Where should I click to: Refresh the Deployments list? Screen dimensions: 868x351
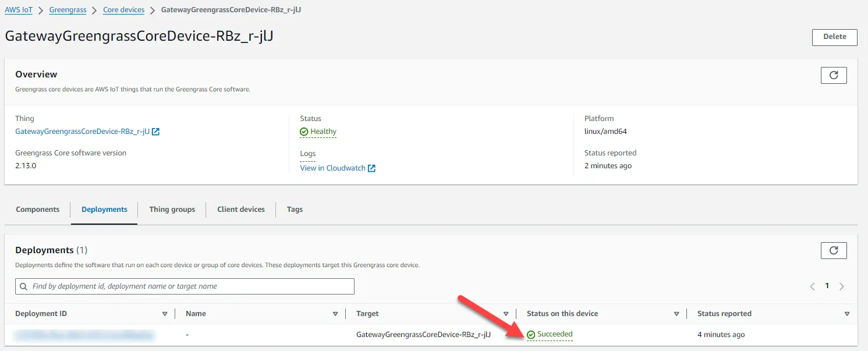834,250
